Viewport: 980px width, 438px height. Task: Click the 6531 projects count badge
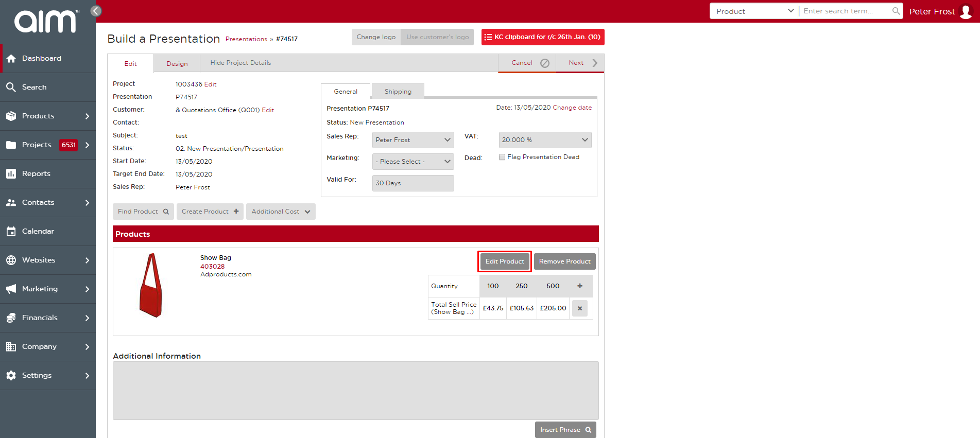tap(68, 145)
